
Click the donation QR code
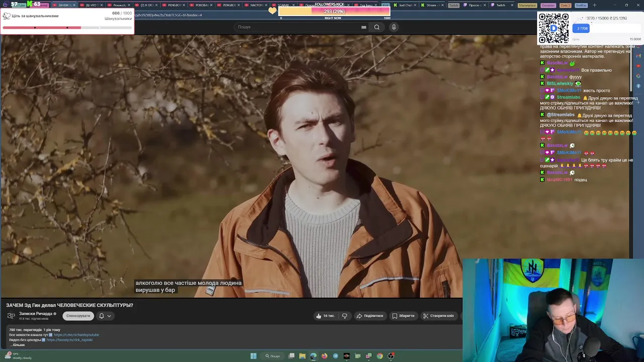(553, 28)
